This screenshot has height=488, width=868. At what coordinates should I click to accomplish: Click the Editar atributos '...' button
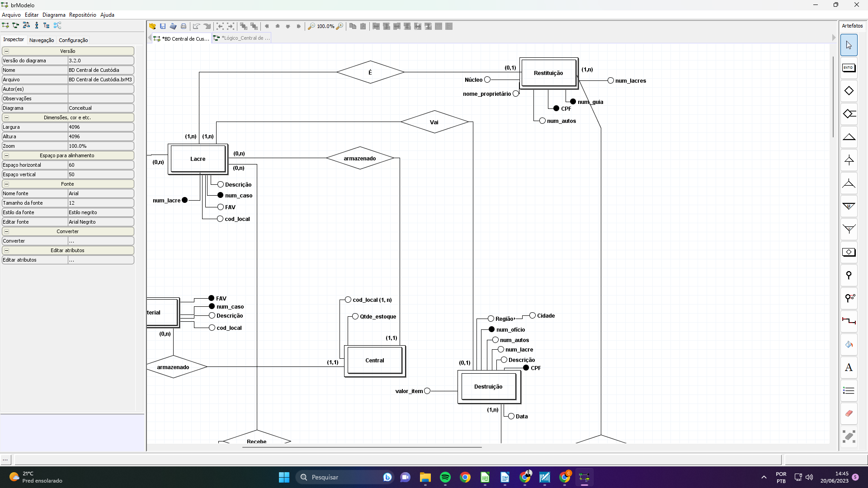101,260
